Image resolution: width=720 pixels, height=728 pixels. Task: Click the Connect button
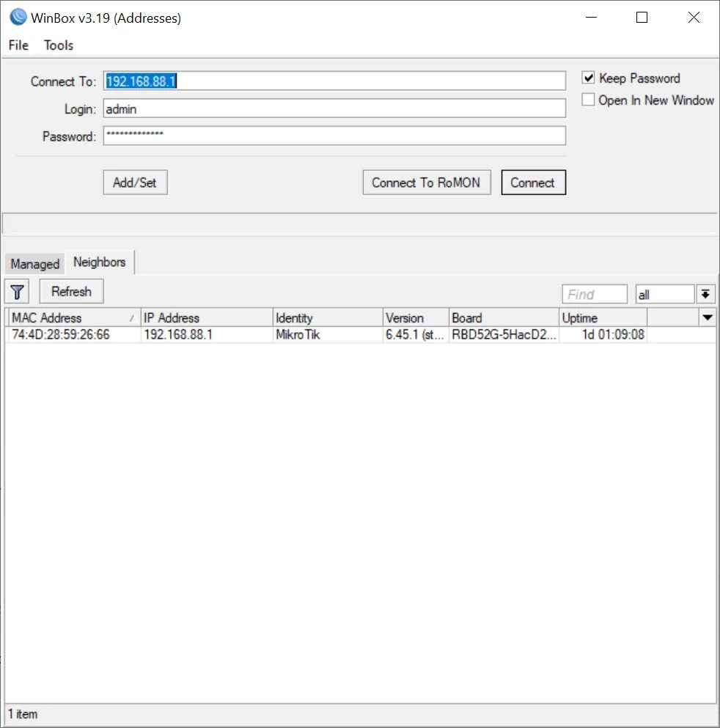pos(533,183)
